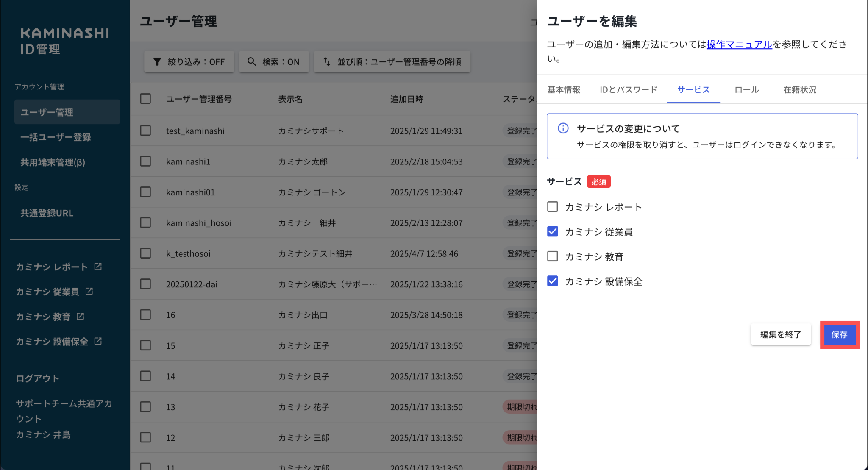Check the カミナシ レポート service checkbox
868x470 pixels.
(x=552, y=207)
